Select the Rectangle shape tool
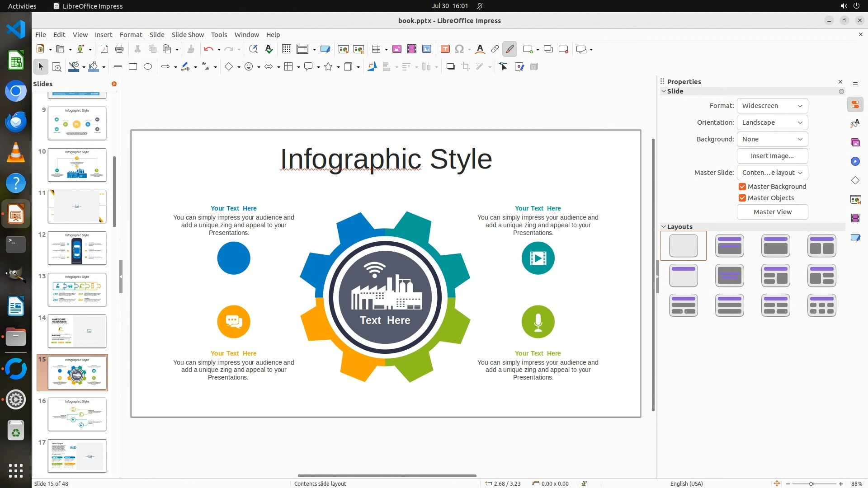The height and width of the screenshot is (488, 868). tap(133, 67)
